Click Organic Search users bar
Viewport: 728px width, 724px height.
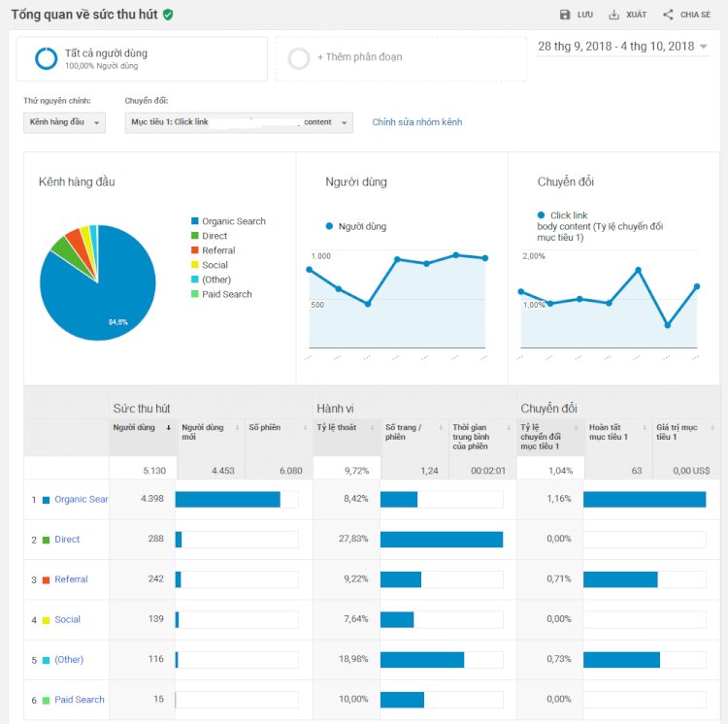coord(227,500)
